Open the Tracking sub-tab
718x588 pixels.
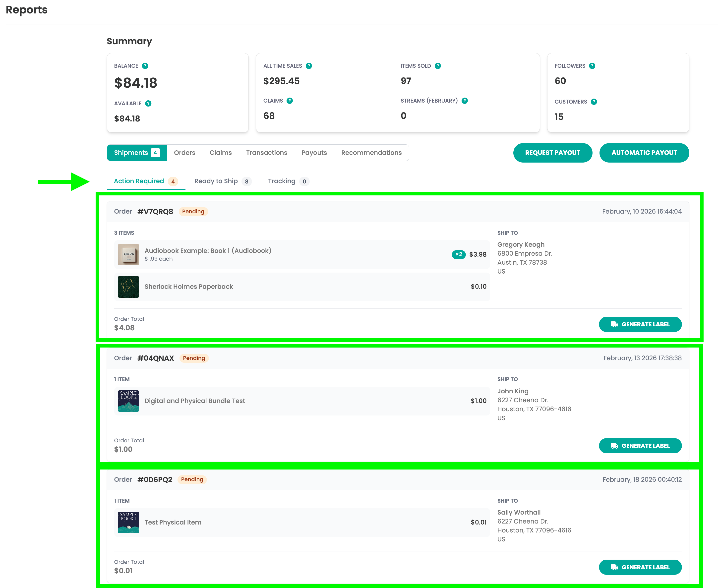coord(288,181)
